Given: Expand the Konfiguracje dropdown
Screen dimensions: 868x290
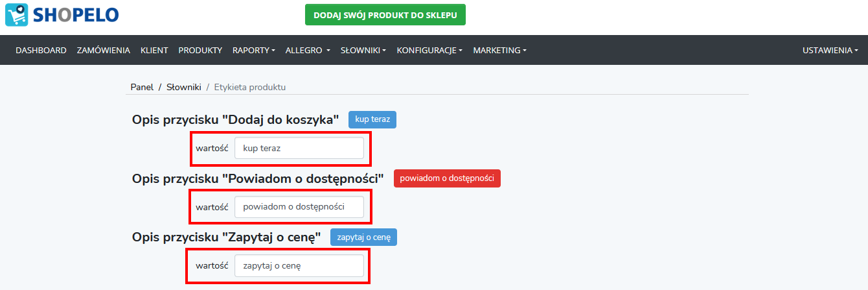Looking at the screenshot, I should tap(429, 50).
